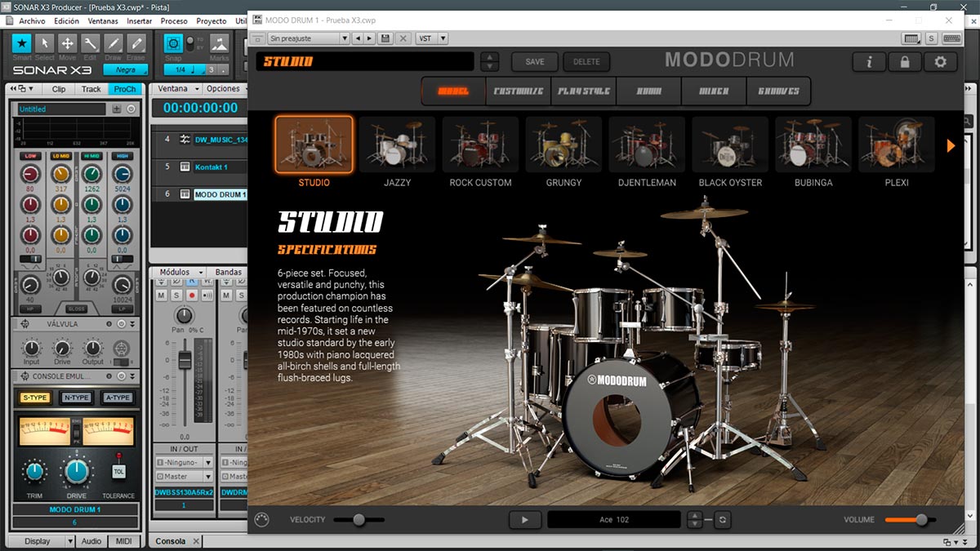
Task: Click the Marks tool icon
Action: (x=219, y=42)
